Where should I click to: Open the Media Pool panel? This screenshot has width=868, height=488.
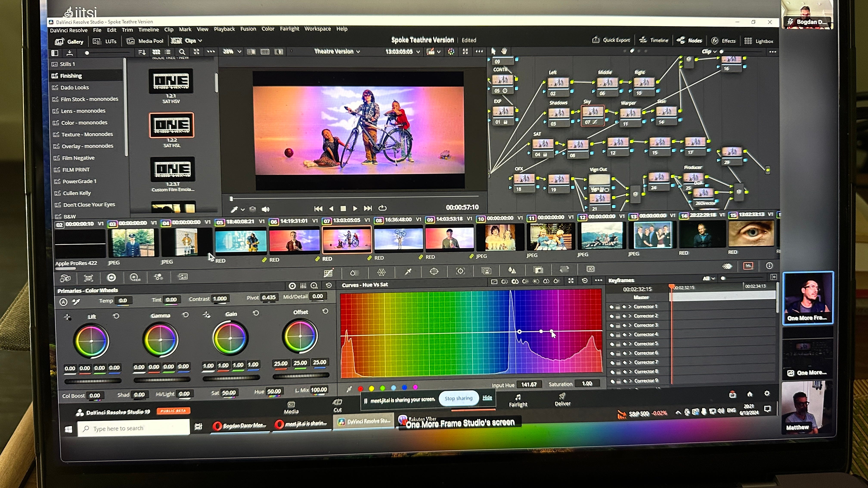coord(145,41)
